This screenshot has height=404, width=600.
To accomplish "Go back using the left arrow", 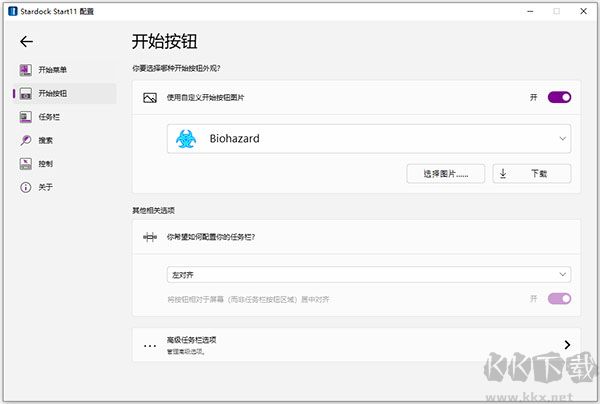I will [26, 41].
